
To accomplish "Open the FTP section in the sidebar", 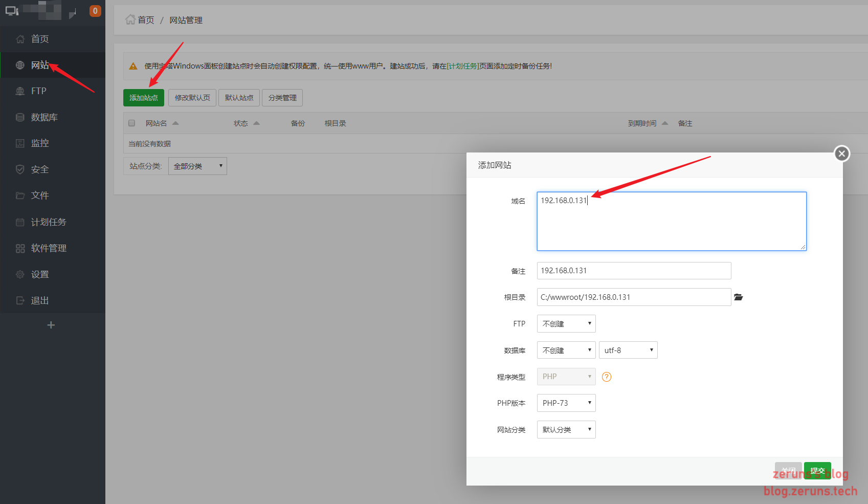I will point(38,91).
